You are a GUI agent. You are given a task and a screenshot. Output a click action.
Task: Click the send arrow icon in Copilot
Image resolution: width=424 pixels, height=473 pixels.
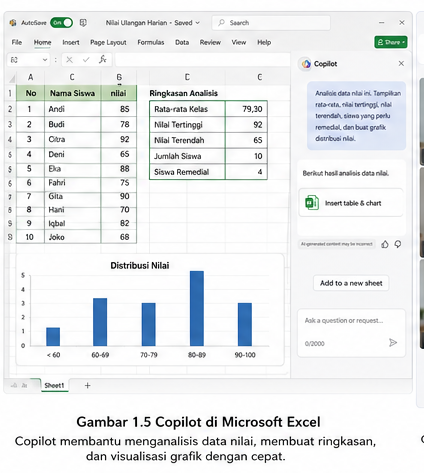coord(393,342)
